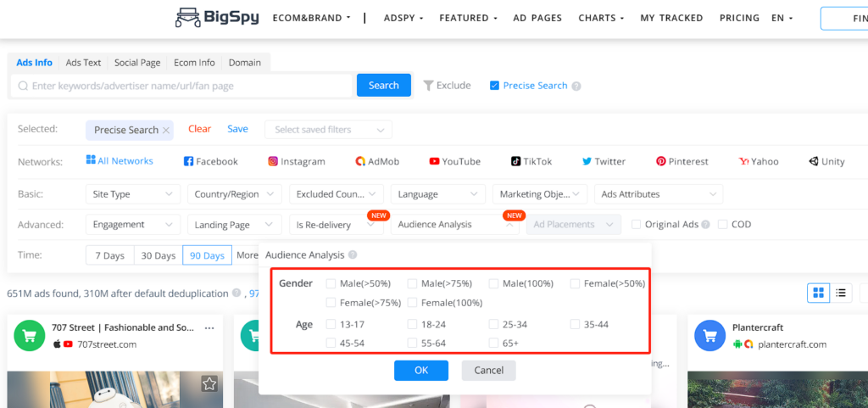Check the 35-44 age option
The width and height of the screenshot is (868, 408).
[575, 324]
